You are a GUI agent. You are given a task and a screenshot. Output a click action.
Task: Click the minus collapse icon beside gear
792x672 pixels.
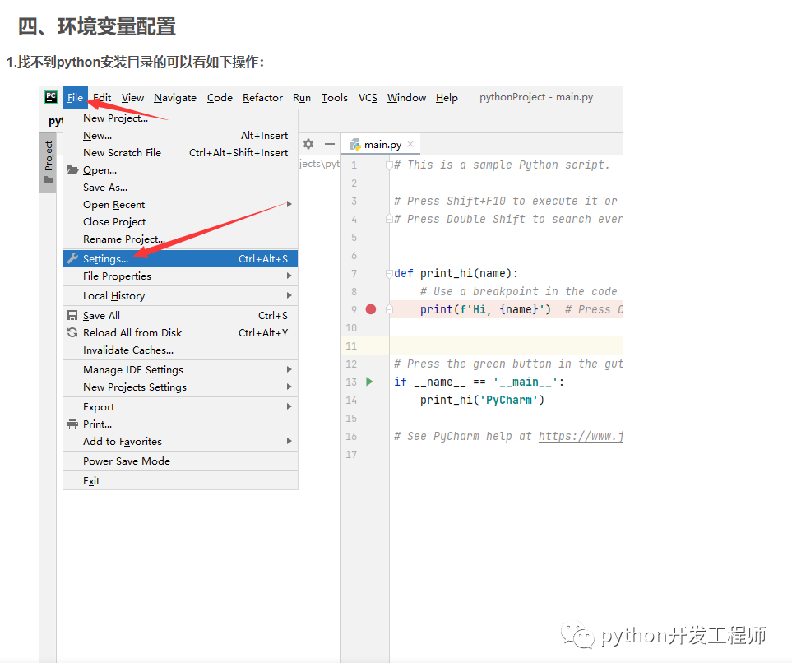[330, 144]
